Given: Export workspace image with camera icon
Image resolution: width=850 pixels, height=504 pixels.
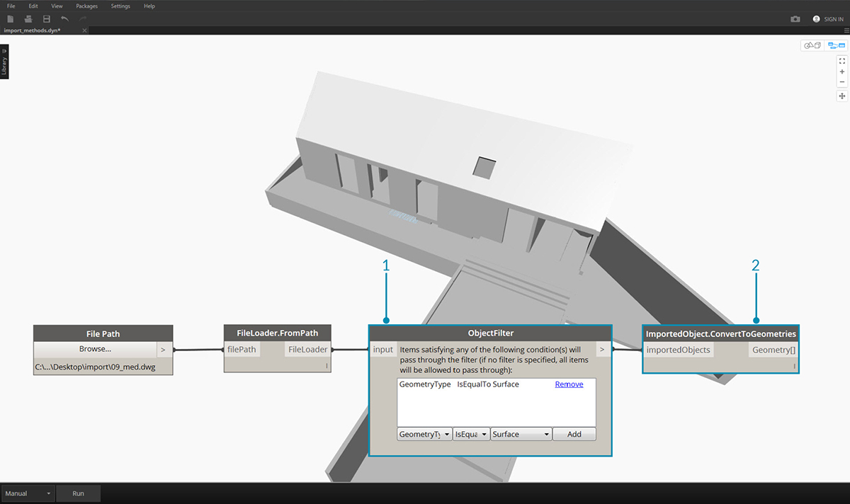Looking at the screenshot, I should click(795, 19).
